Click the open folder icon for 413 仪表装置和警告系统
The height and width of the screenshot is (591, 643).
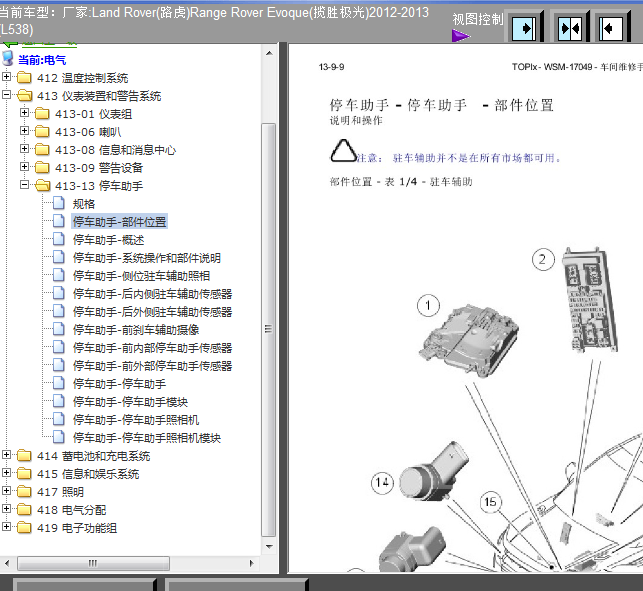click(25, 96)
